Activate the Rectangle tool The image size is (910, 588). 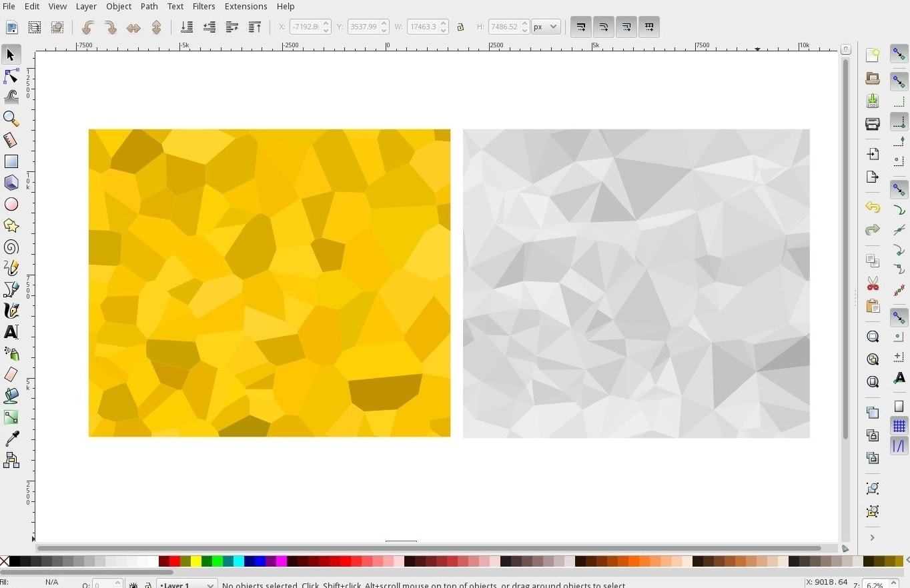(11, 161)
